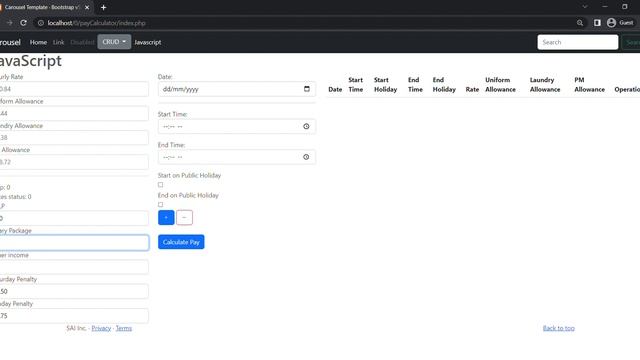
Task: Click the Uniform Allowance column header
Action: point(500,84)
